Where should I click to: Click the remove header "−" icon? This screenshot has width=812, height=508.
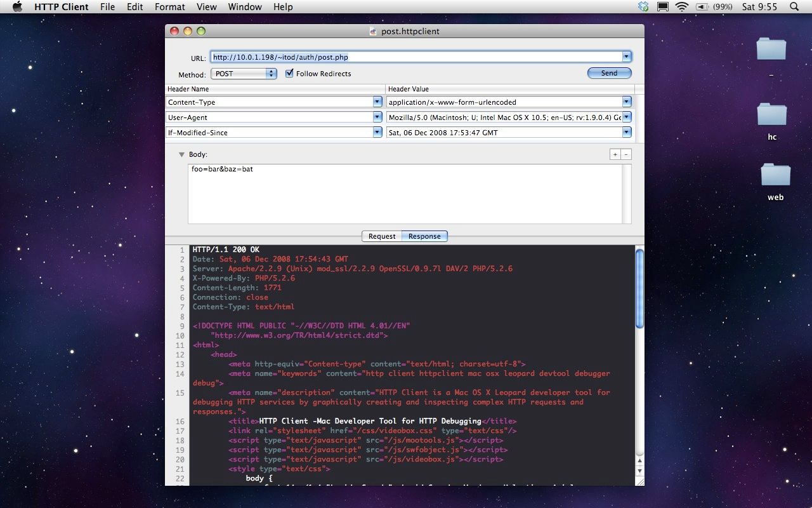[x=626, y=154]
